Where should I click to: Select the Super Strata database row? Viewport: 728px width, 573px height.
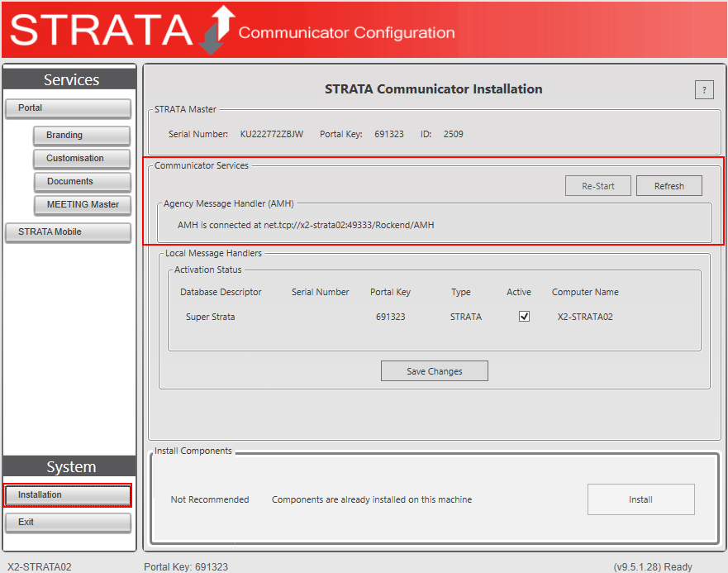pos(210,317)
